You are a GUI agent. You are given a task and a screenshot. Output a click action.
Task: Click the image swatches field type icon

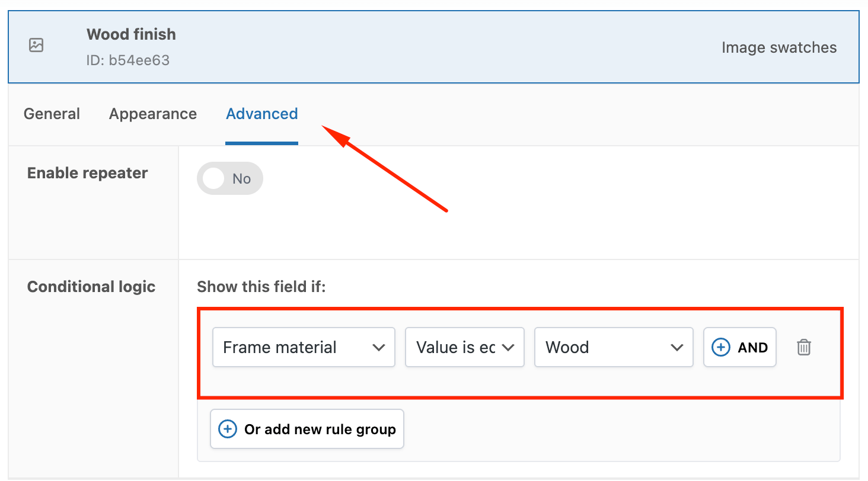[36, 45]
